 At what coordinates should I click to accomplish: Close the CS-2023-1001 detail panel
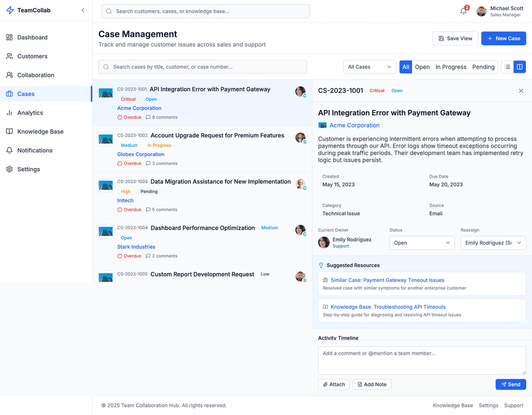(521, 91)
